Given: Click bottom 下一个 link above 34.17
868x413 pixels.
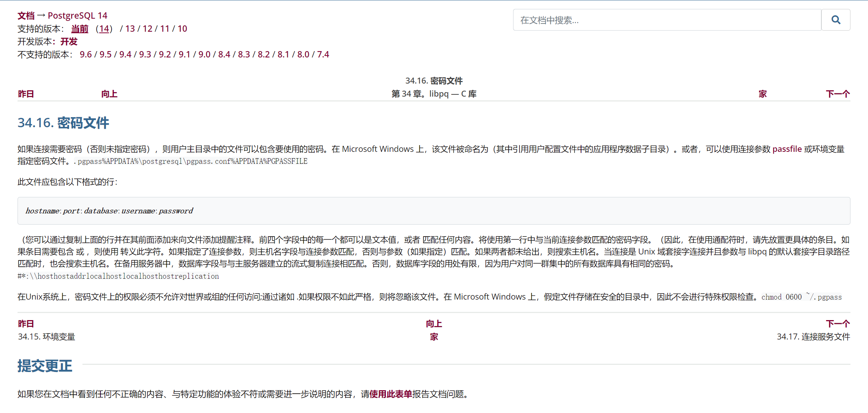Looking at the screenshot, I should [x=837, y=323].
